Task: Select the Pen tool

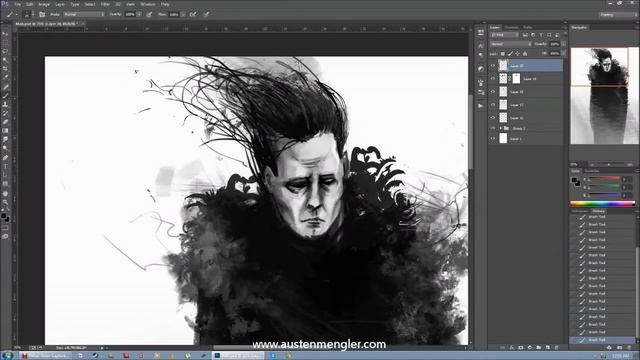Action: coord(5,157)
